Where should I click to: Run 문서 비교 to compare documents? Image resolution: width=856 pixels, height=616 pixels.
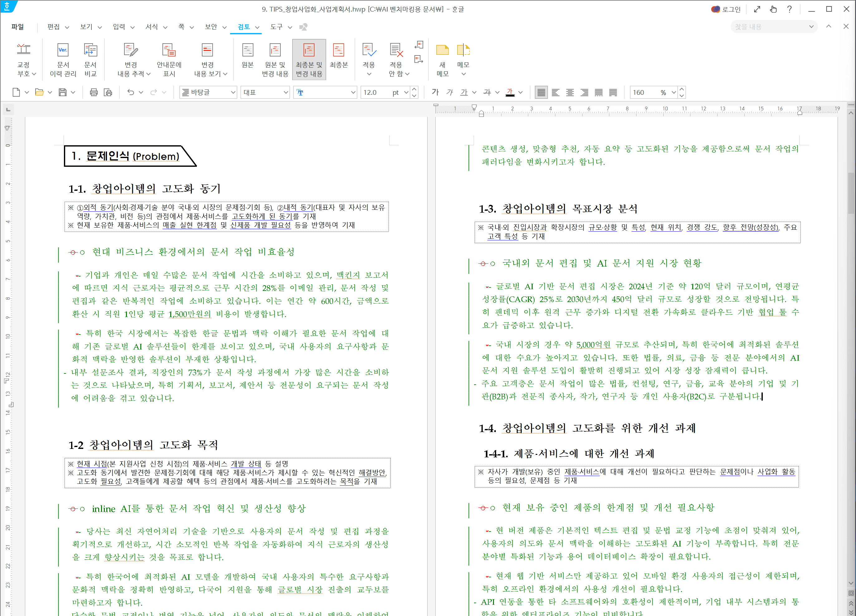pos(90,59)
